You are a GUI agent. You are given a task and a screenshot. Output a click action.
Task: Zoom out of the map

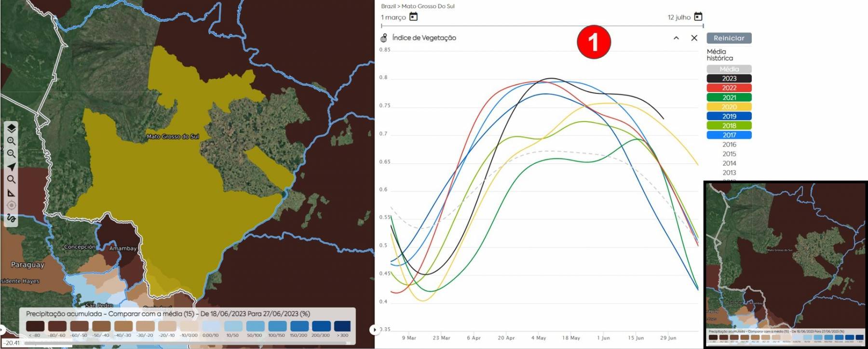coord(11,154)
